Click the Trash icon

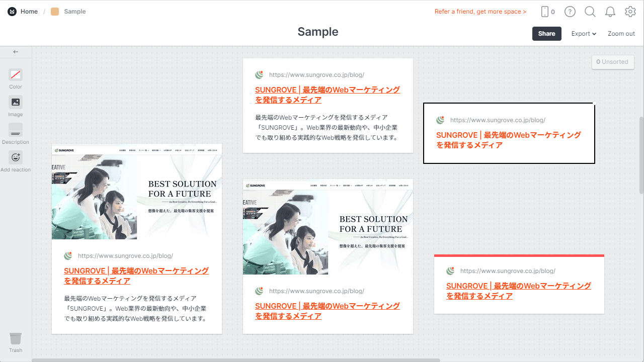(x=16, y=338)
